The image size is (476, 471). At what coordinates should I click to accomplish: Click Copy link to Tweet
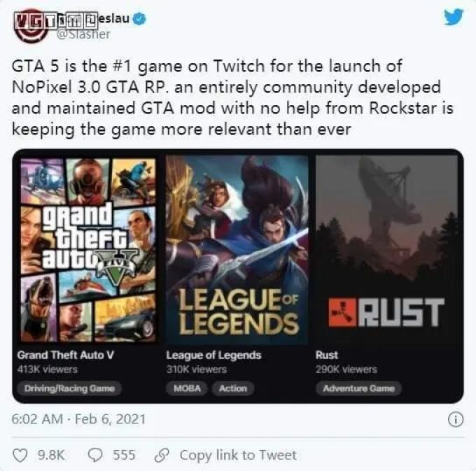tap(238, 455)
